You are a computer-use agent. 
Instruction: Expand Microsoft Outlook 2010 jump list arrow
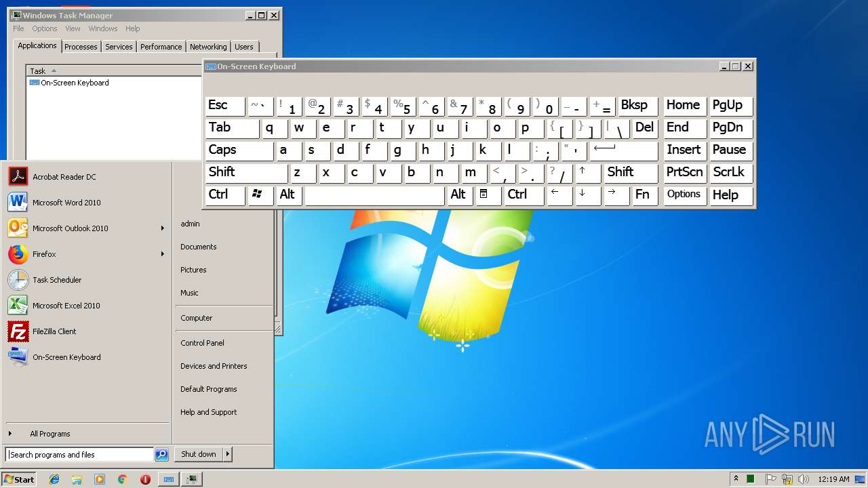pyautogui.click(x=163, y=228)
